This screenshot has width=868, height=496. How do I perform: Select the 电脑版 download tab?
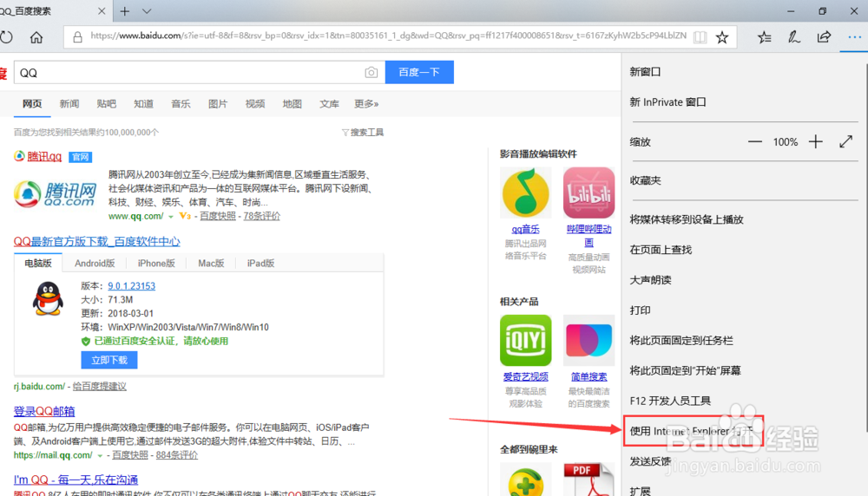(x=38, y=264)
